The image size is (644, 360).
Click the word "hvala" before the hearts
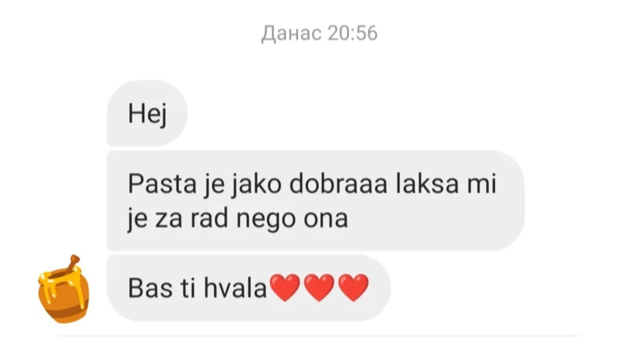[236, 288]
